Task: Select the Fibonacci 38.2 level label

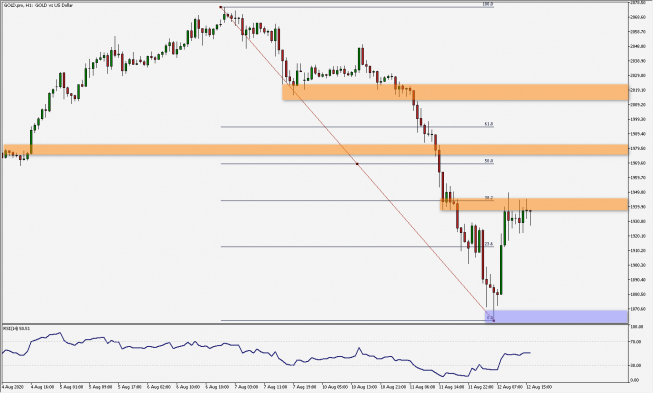Action: pos(489,198)
